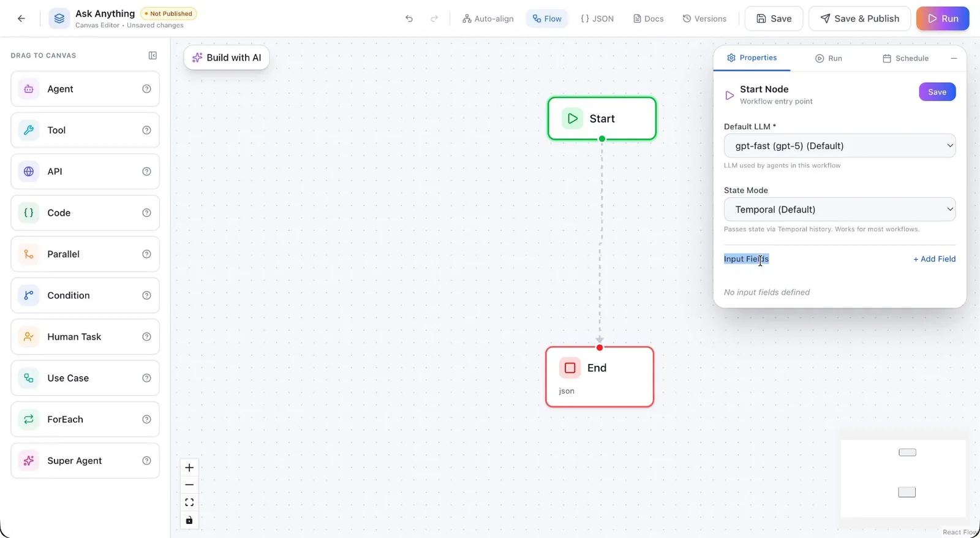Collapse the Drag to Canvas sidebar
Screen dimensions: 980x538
tap(153, 55)
